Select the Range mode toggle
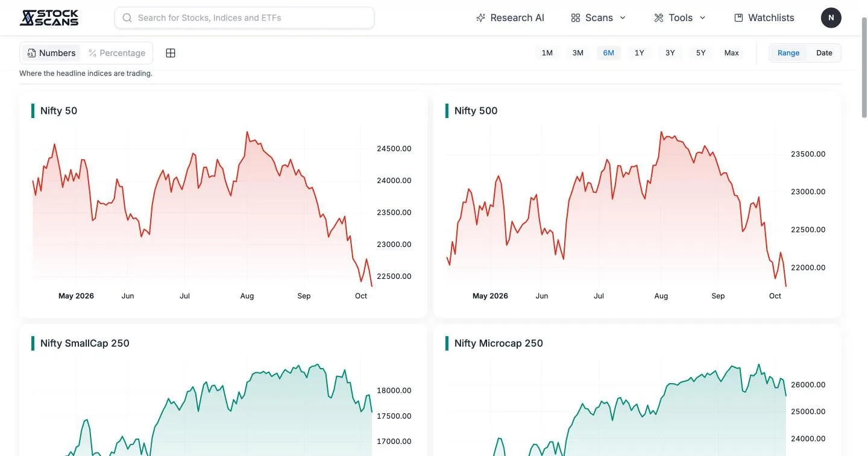This screenshot has height=456, width=868. [788, 53]
